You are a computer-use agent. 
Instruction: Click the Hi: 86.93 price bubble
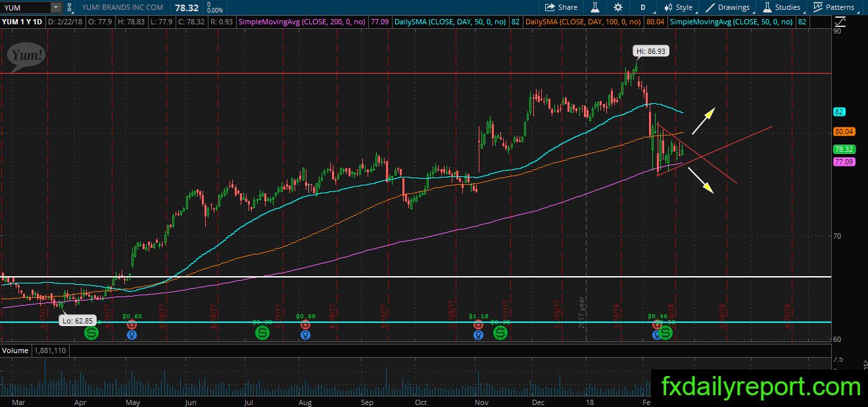tap(651, 51)
